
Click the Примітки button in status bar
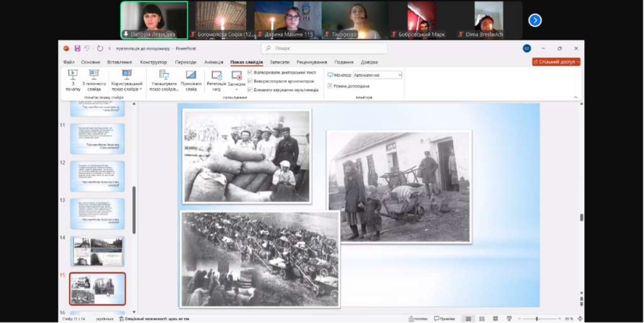tap(445, 319)
